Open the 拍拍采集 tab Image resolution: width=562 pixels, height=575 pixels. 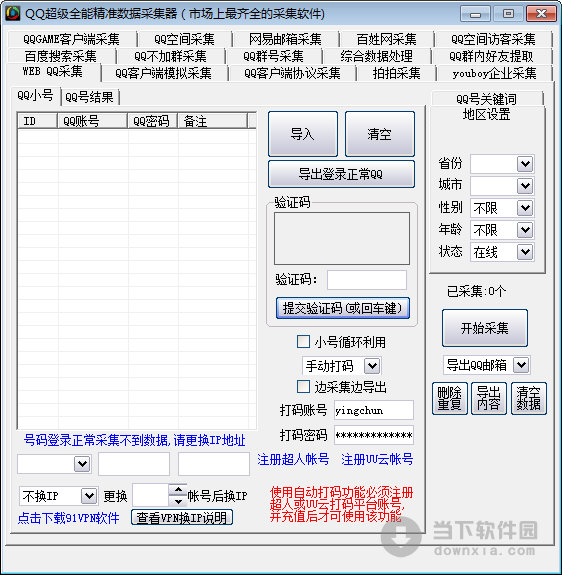pos(396,73)
